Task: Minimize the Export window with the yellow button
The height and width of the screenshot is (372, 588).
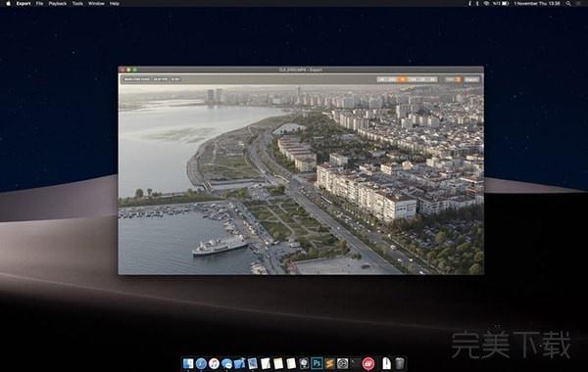Action: [128, 70]
